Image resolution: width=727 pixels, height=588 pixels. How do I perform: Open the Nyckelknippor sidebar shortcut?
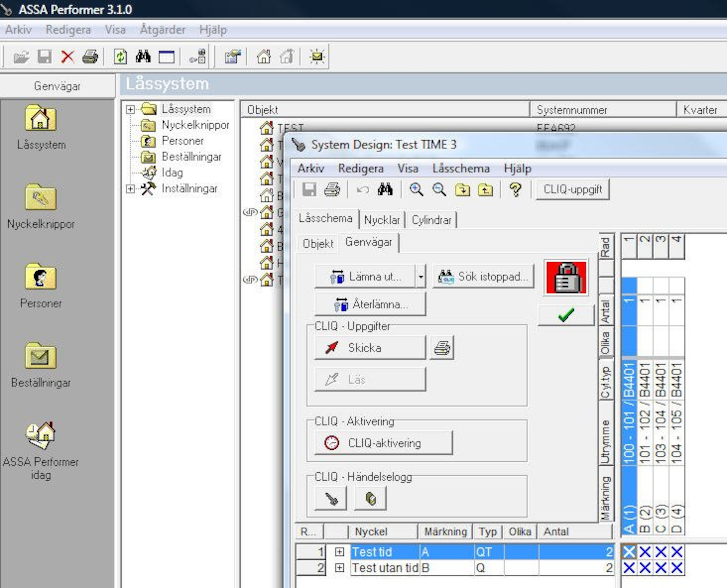tap(41, 206)
